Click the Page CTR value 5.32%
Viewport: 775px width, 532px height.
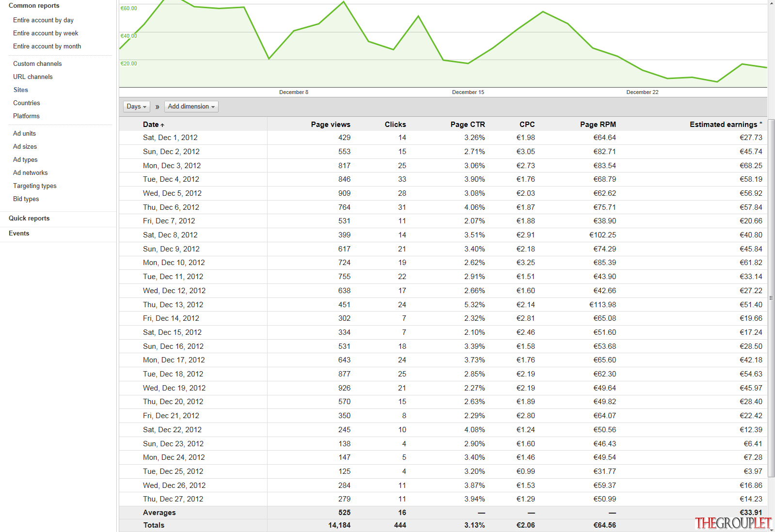[474, 305]
